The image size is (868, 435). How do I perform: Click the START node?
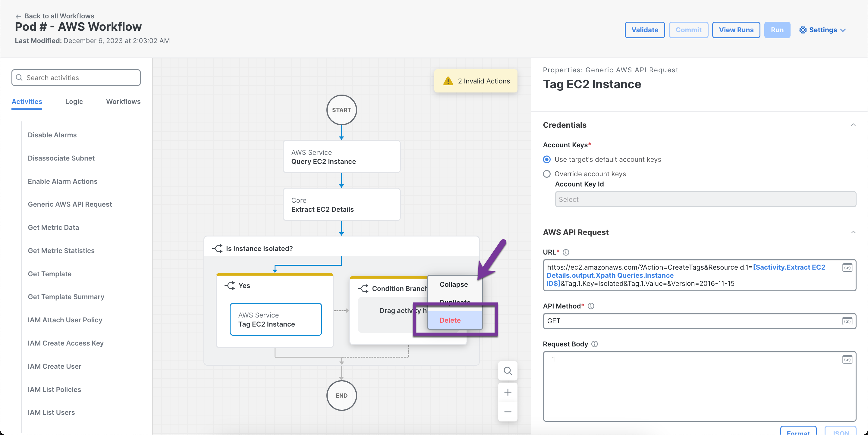pyautogui.click(x=341, y=110)
